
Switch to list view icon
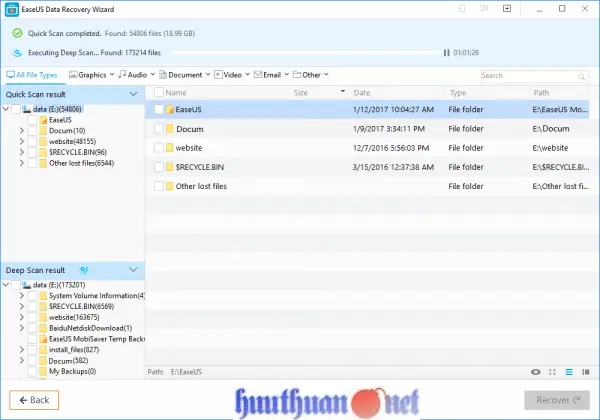pos(569,372)
